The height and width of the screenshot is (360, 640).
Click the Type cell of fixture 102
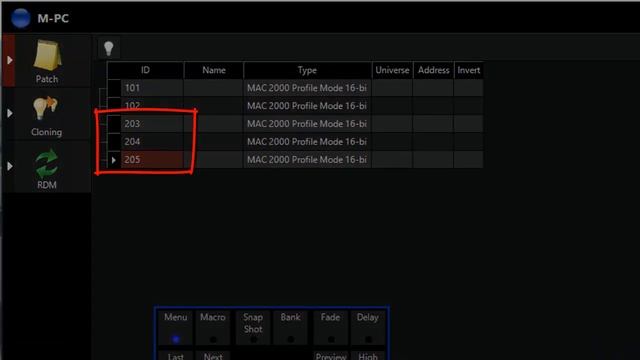(x=307, y=106)
